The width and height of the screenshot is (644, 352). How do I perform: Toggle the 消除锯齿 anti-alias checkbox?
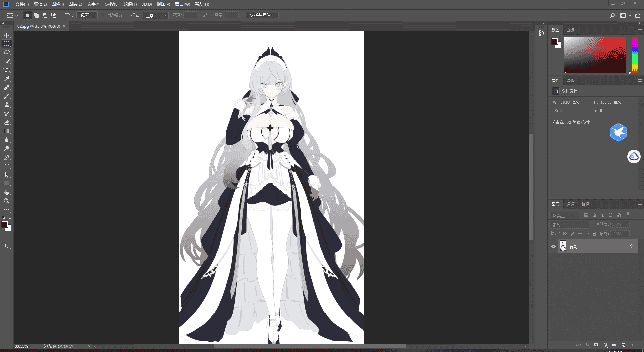(x=103, y=15)
